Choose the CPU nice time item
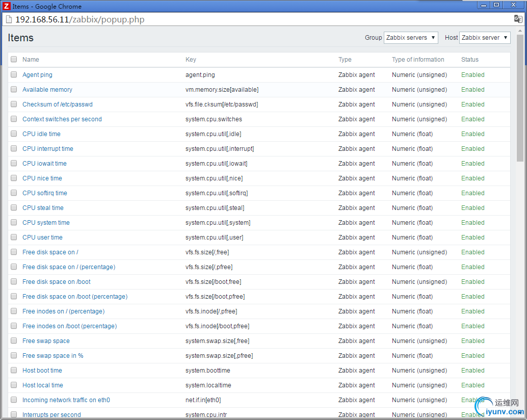This screenshot has height=420, width=527. (42, 178)
